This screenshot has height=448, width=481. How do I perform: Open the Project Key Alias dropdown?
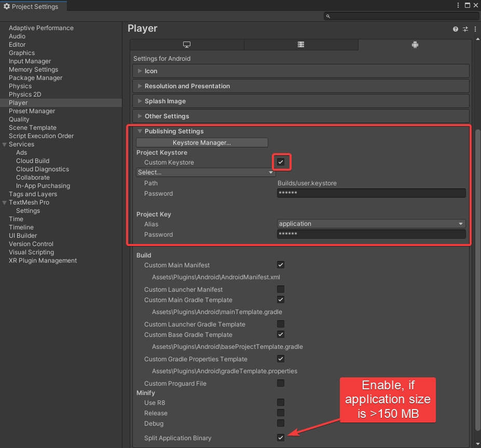point(371,224)
